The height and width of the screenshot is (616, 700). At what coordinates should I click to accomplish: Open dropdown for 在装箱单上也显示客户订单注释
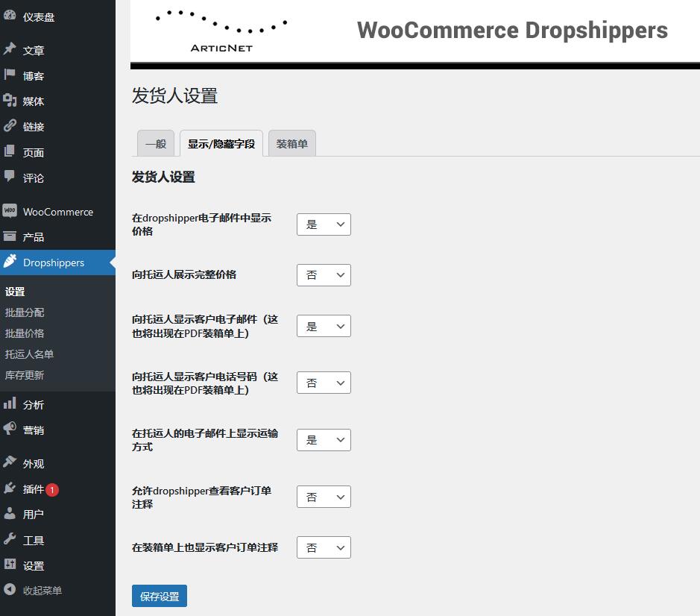[324, 547]
